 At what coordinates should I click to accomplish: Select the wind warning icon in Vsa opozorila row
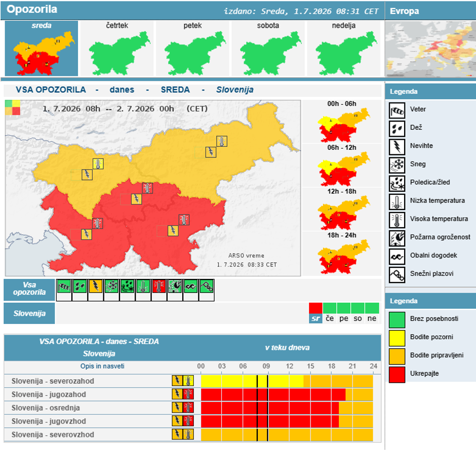pyautogui.click(x=64, y=287)
